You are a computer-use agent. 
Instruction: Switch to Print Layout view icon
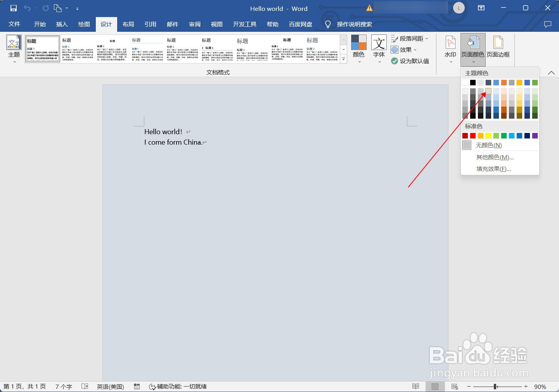tap(435, 386)
